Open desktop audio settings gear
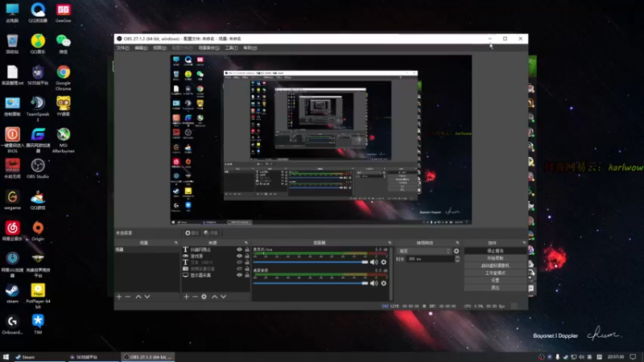 point(384,283)
